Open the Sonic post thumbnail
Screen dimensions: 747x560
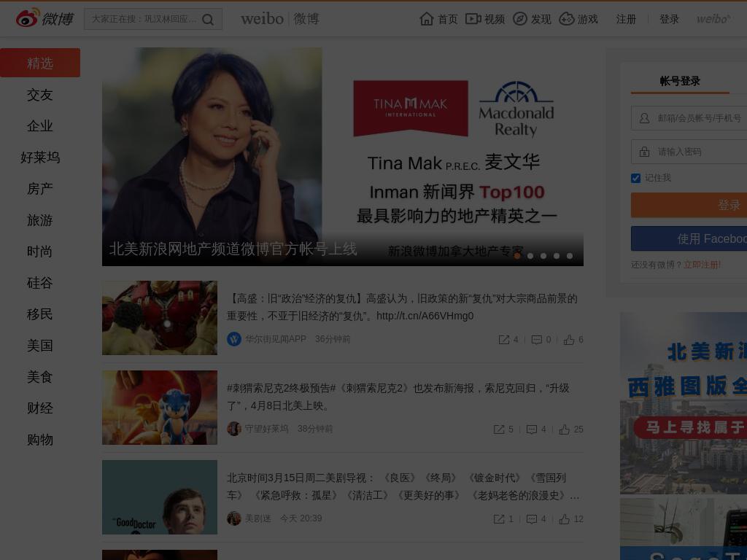[x=160, y=408]
